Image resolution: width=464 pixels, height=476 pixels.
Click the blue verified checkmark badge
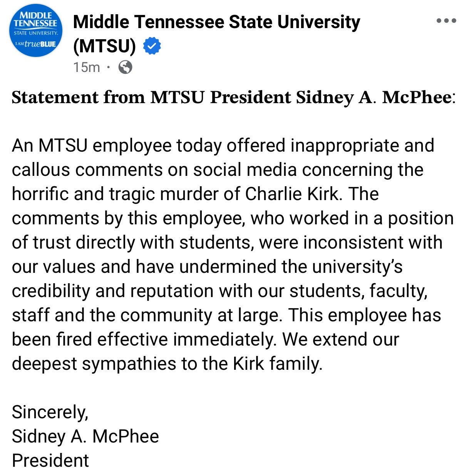coord(152,47)
